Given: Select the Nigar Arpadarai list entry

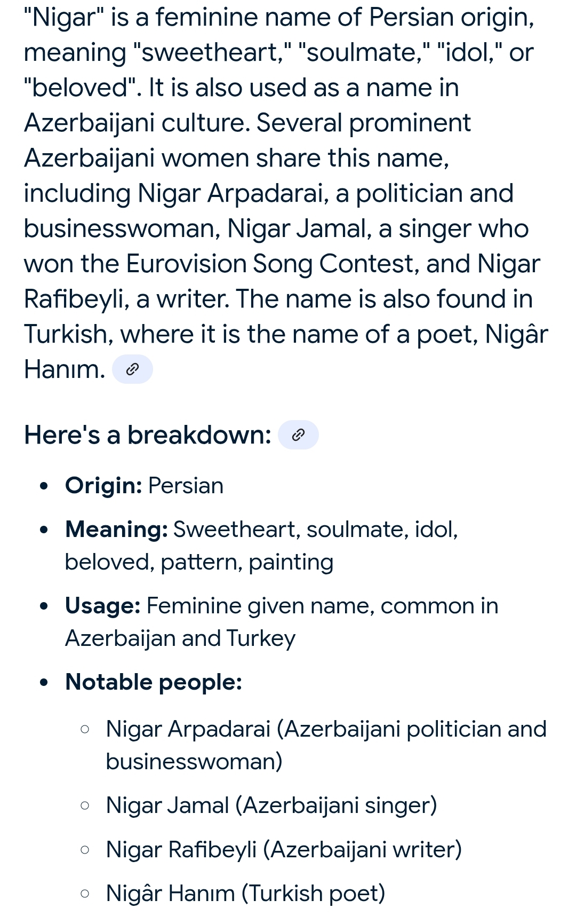Looking at the screenshot, I should [326, 745].
